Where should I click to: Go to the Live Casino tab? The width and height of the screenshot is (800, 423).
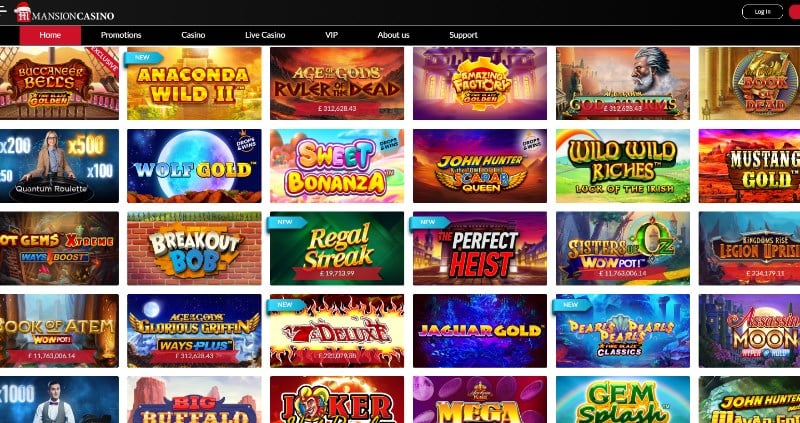tap(265, 35)
